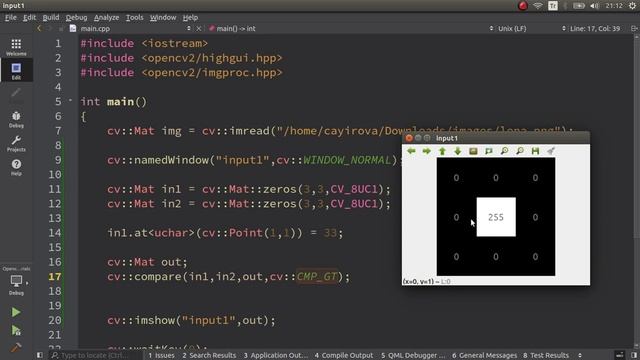Click the white 255 center pixel in input1
640x360 pixels.
tap(496, 217)
